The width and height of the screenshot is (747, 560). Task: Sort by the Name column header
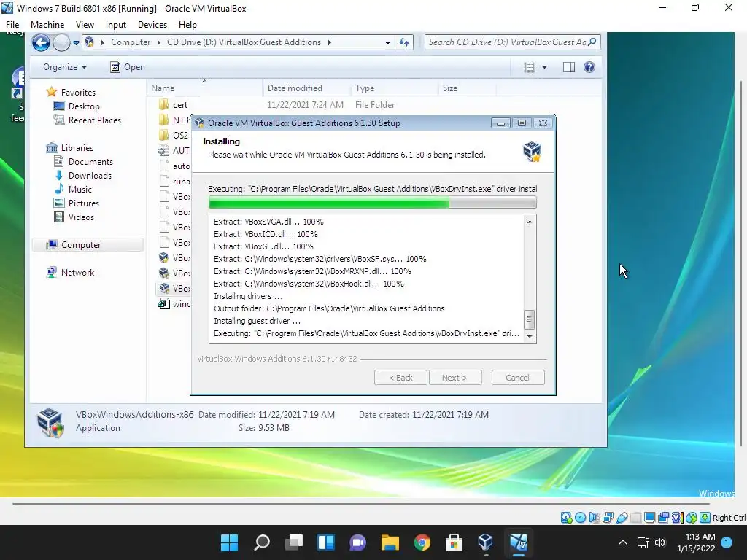[x=205, y=88]
